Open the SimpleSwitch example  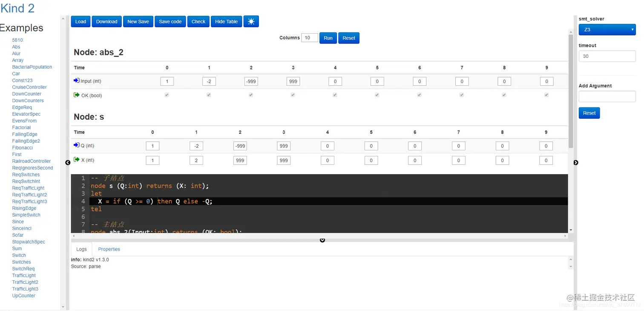(x=26, y=215)
